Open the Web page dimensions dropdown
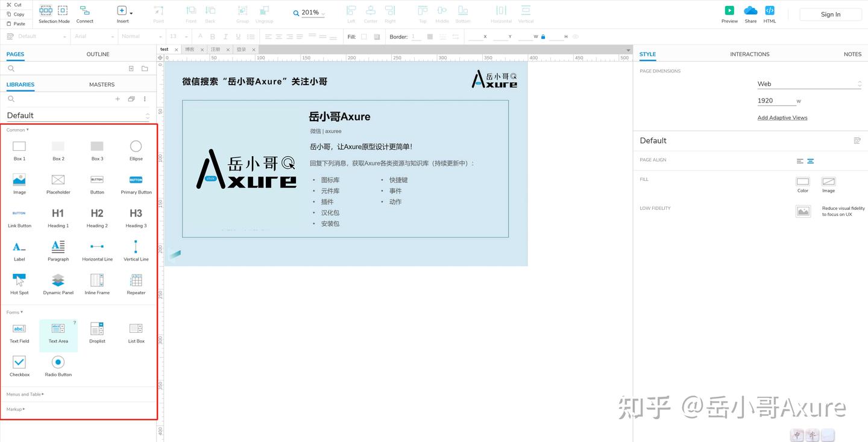Image resolution: width=868 pixels, height=442 pixels. (x=810, y=84)
